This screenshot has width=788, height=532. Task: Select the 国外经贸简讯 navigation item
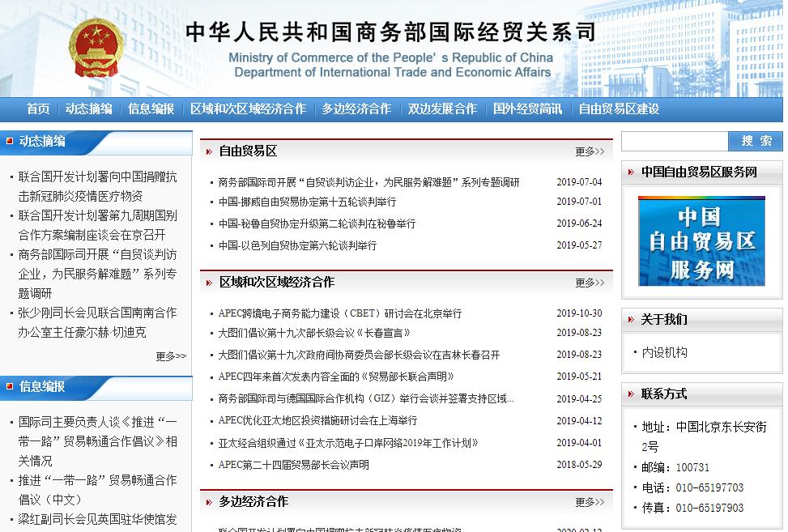coord(528,108)
